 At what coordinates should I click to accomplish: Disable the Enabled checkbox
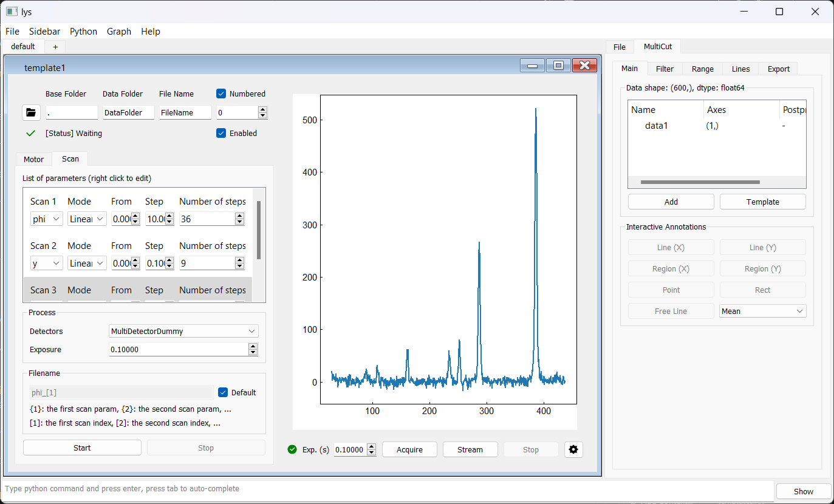click(x=222, y=133)
